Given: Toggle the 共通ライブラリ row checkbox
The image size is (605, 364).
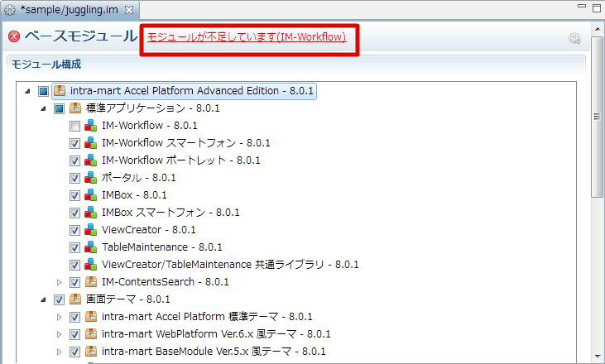Looking at the screenshot, I should 74,265.
